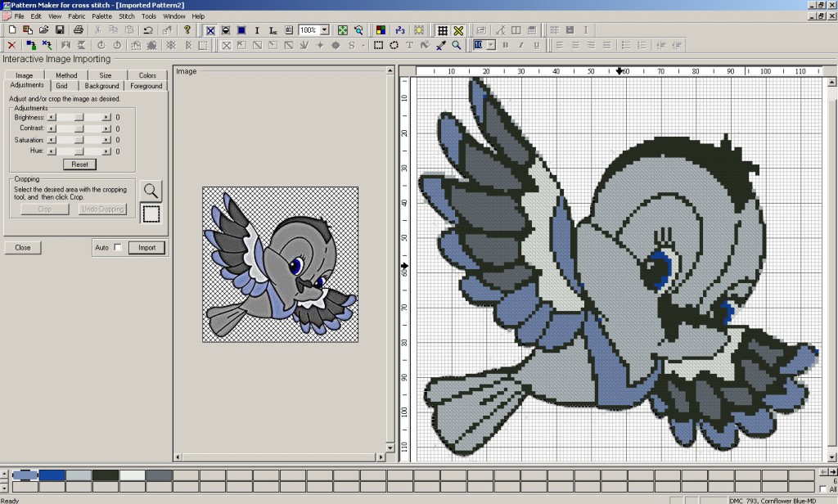This screenshot has width=838, height=504.
Task: Toggle the grid lines icon
Action: (x=443, y=30)
